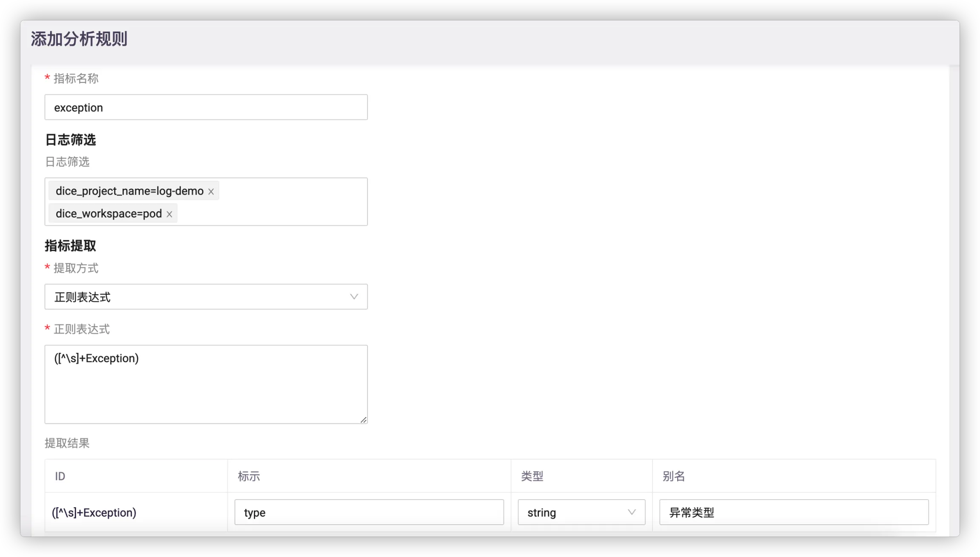
Task: Click the 标示 input containing type
Action: click(x=369, y=512)
